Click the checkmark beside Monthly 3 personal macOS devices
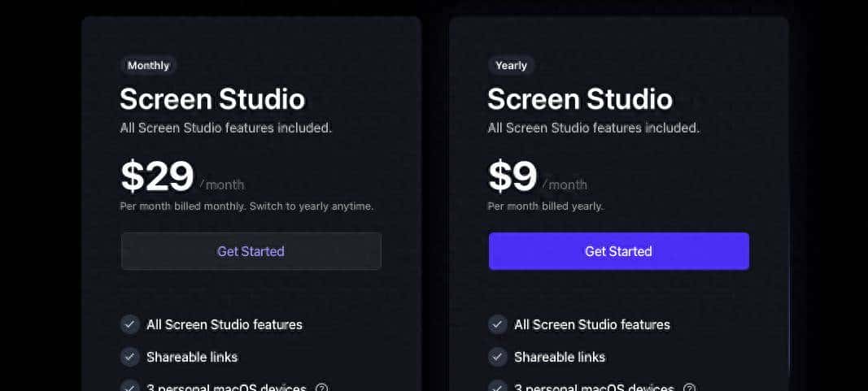The image size is (868, 391). pyautogui.click(x=129, y=387)
